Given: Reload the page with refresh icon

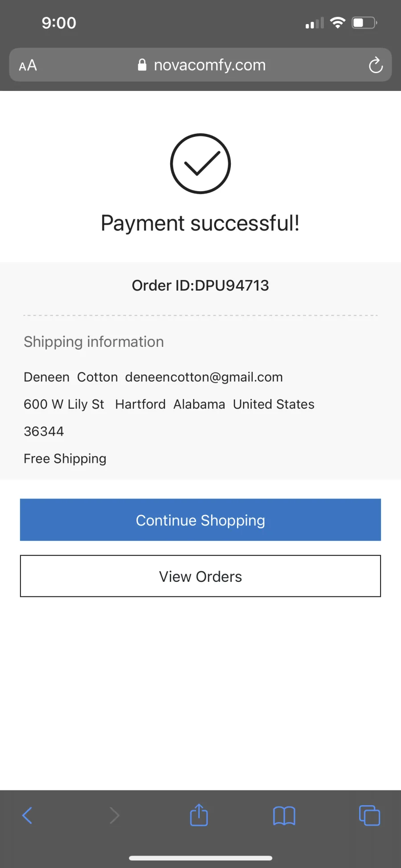Looking at the screenshot, I should click(376, 65).
